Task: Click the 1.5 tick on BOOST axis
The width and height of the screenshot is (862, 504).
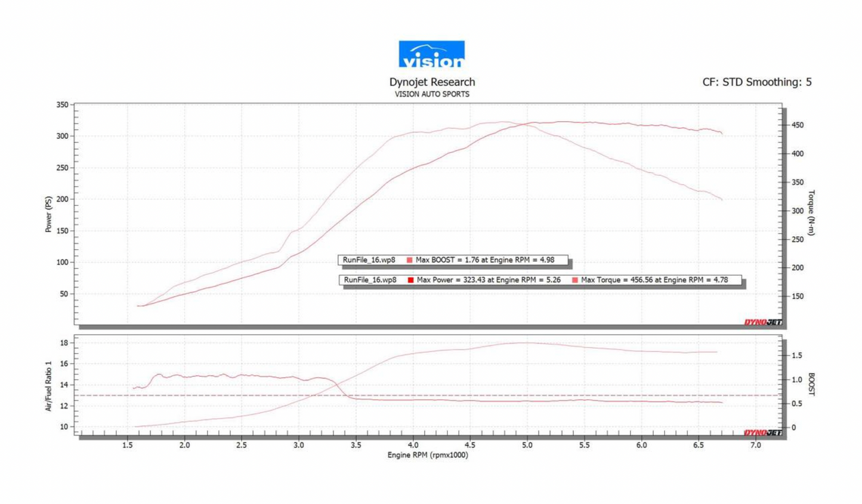Action: (796, 355)
